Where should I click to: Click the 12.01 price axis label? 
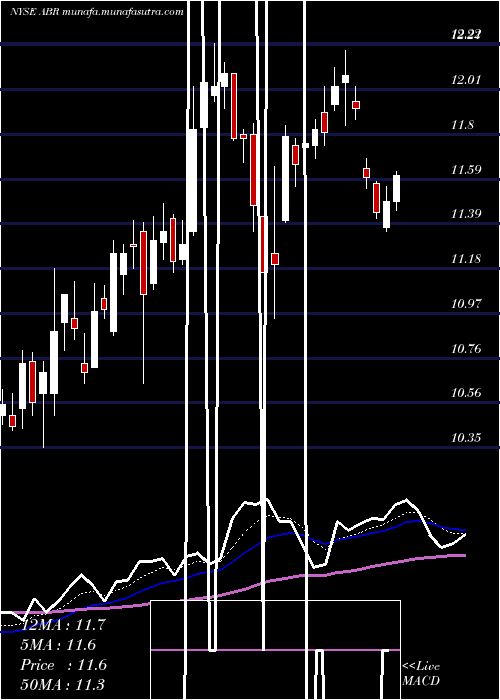pos(466,80)
